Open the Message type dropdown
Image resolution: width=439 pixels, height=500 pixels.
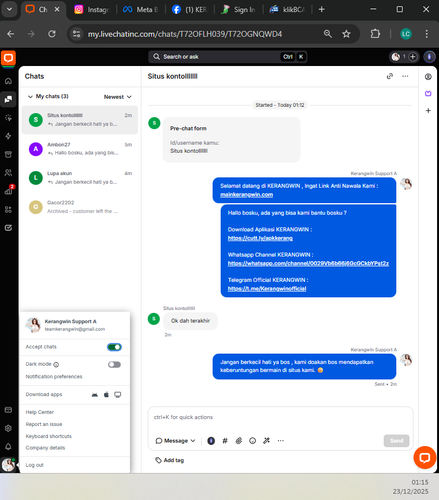click(175, 441)
